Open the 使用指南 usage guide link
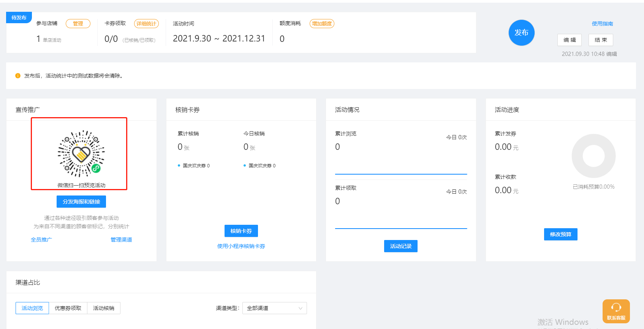 tap(602, 24)
